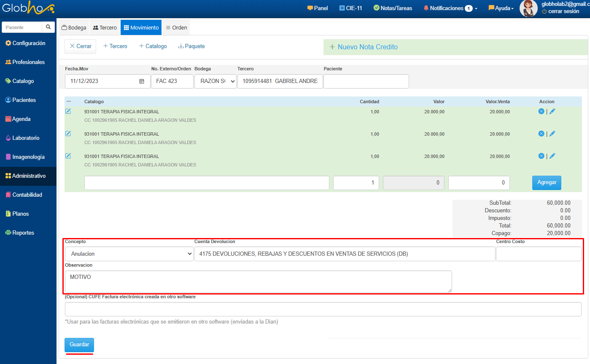Delete the first Terapia Fisica Integral row

[541, 111]
